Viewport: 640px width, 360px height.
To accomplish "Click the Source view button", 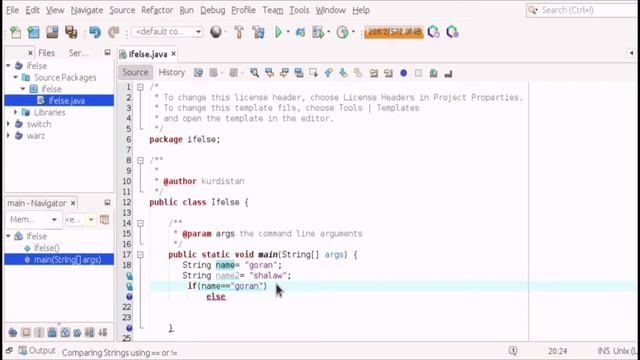I will tap(135, 73).
